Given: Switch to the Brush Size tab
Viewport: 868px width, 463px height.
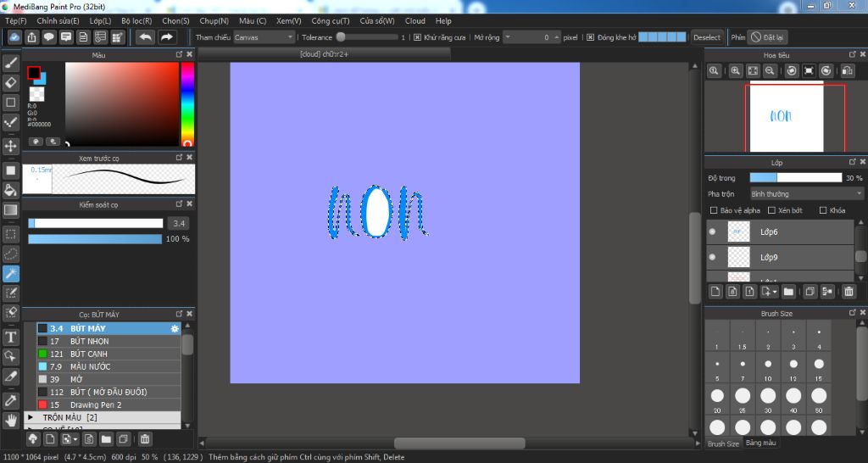Looking at the screenshot, I should point(723,443).
